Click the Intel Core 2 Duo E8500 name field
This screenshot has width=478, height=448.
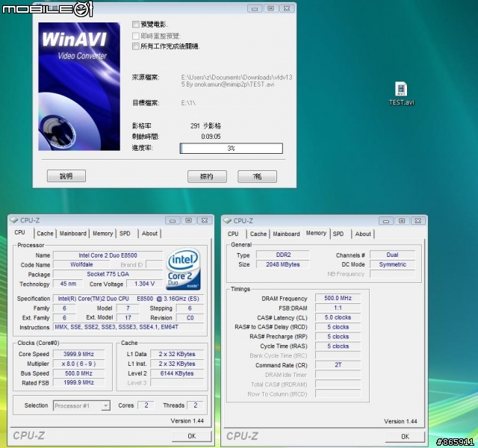coord(108,255)
